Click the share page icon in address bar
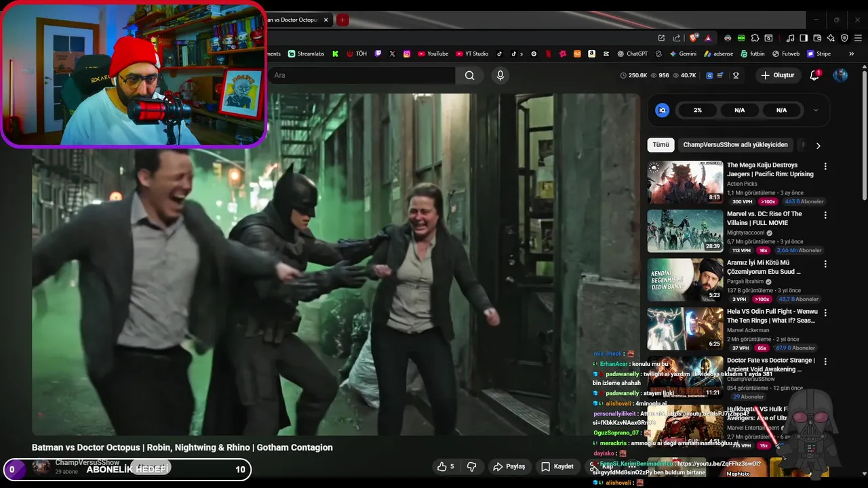868x488 pixels. tap(676, 38)
